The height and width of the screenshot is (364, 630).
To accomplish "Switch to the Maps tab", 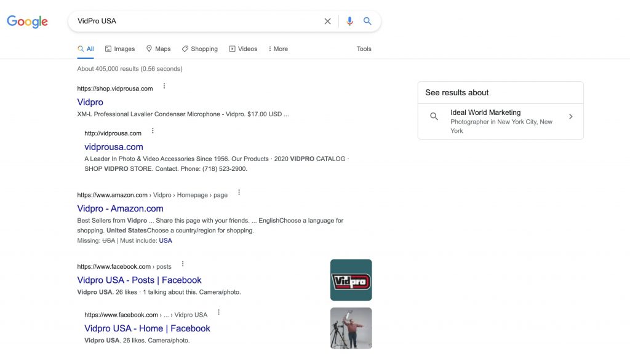I will click(x=158, y=49).
